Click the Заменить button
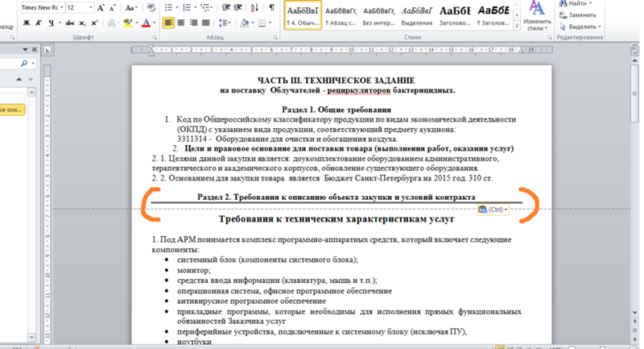 tap(577, 15)
